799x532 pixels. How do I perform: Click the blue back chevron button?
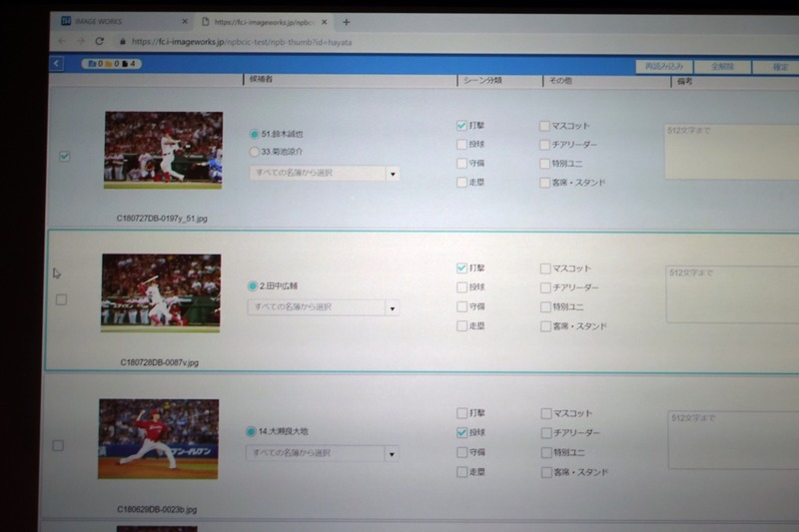click(57, 64)
